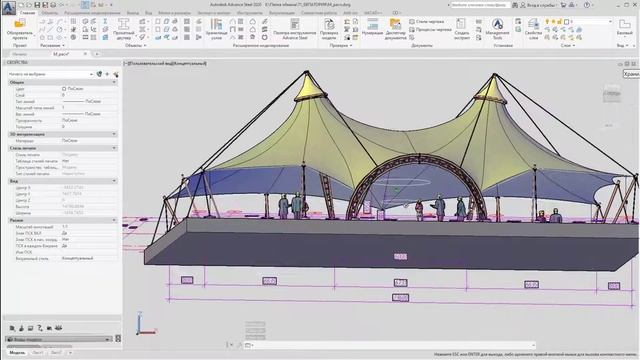Collapse the Разное properties section
The height and width of the screenshot is (360, 640).
[114, 220]
